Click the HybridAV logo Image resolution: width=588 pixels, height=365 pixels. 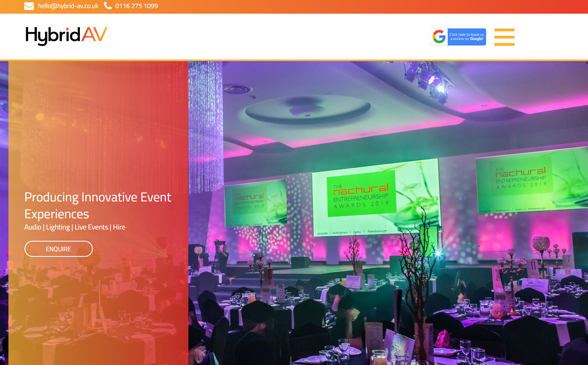coord(65,35)
